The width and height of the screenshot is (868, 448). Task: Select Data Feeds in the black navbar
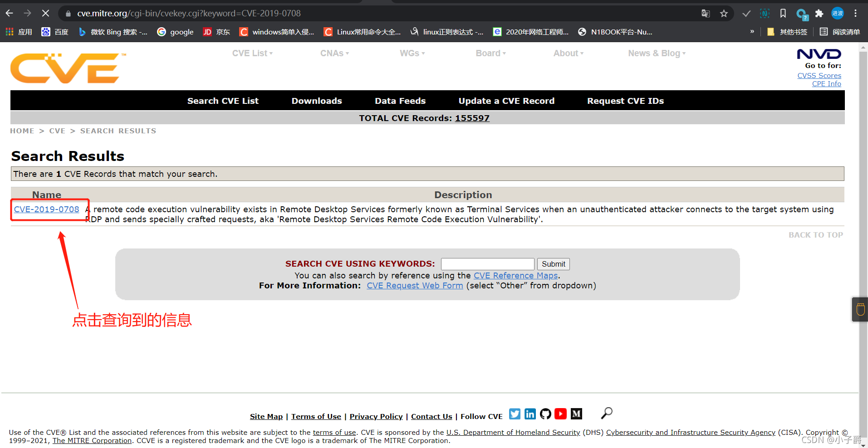(x=400, y=101)
